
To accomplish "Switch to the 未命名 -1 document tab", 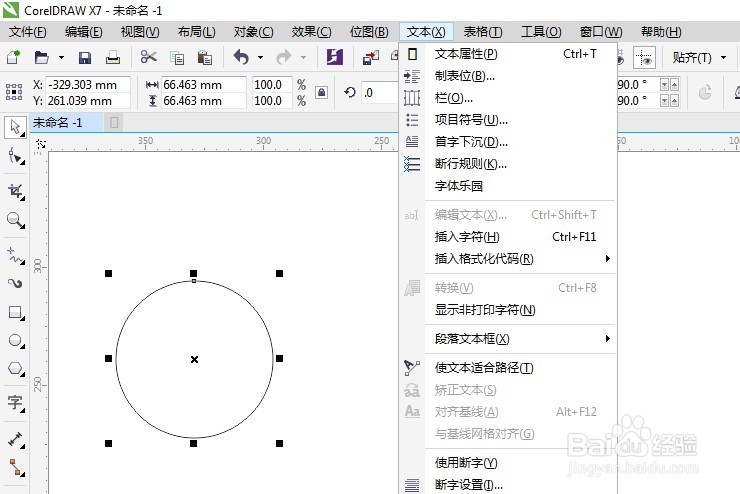I will tap(65, 123).
